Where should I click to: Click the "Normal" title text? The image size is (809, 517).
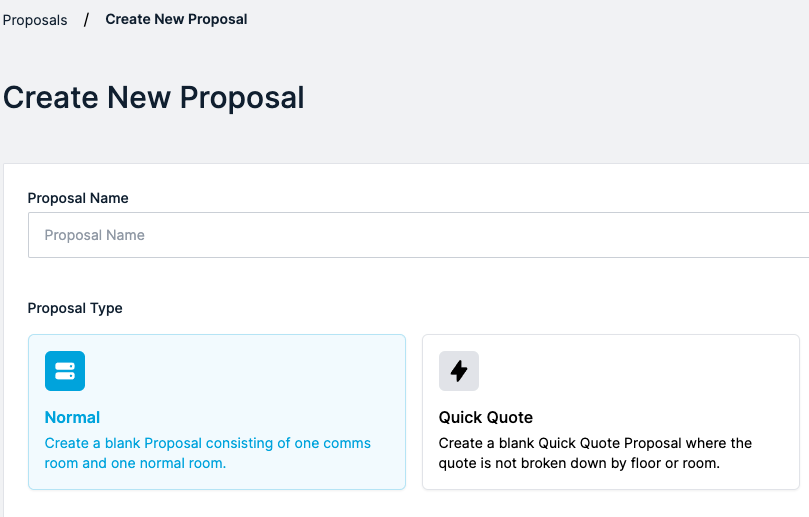pyautogui.click(x=73, y=417)
